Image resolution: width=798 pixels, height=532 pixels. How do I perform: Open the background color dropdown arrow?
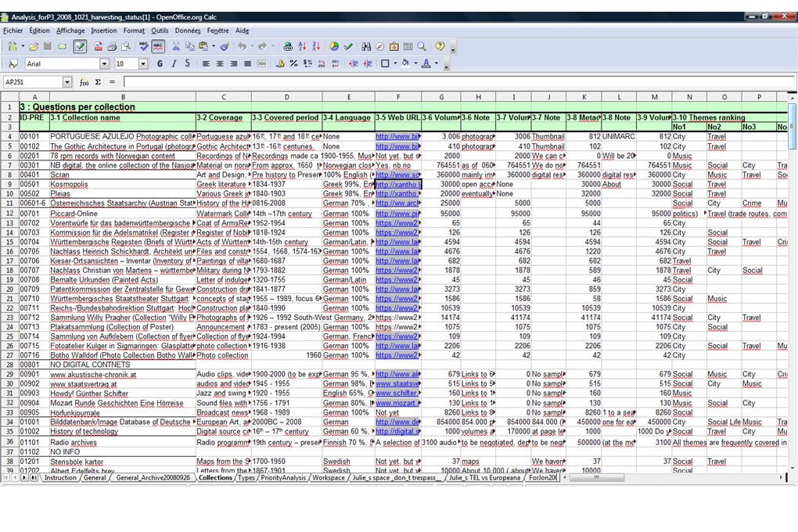pyautogui.click(x=415, y=63)
